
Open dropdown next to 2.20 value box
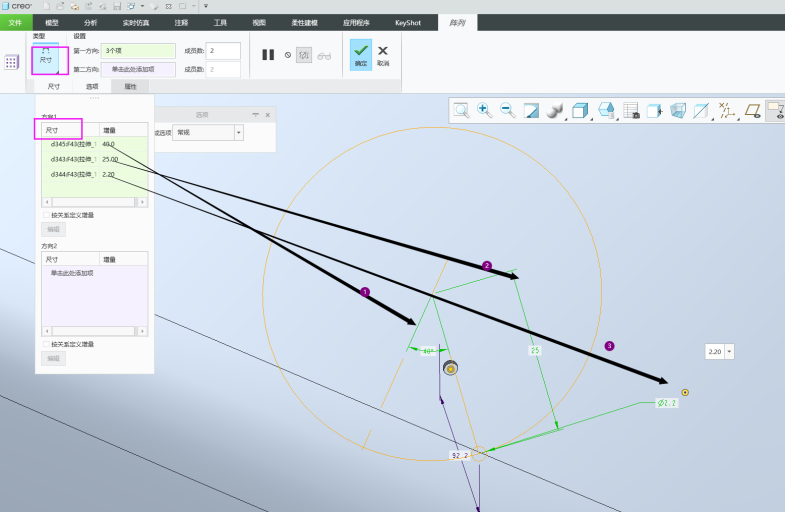729,351
